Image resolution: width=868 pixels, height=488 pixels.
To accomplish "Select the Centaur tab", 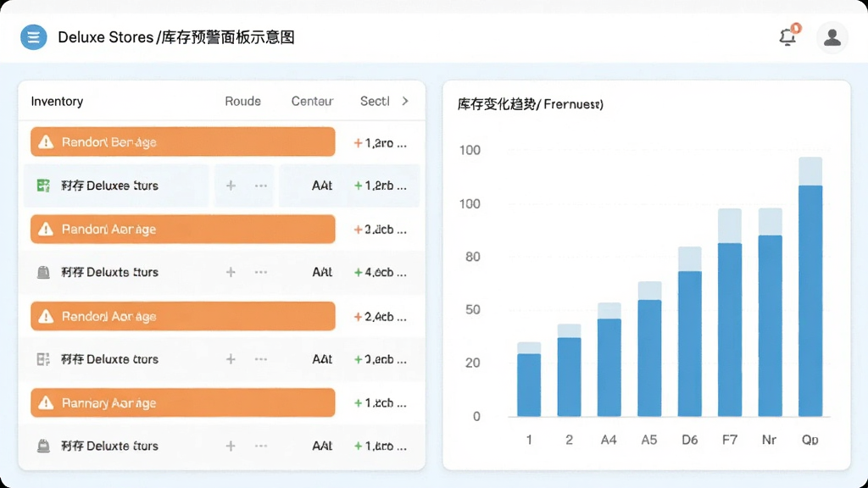I will [312, 102].
